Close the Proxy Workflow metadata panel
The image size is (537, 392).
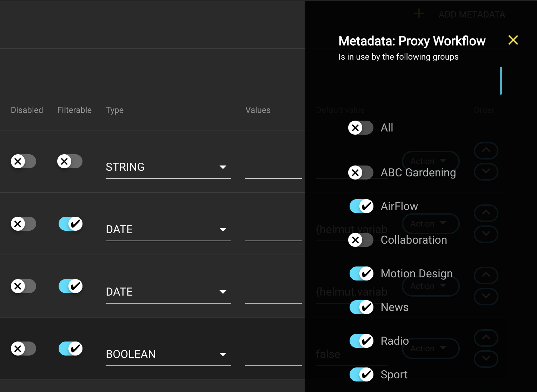click(513, 40)
